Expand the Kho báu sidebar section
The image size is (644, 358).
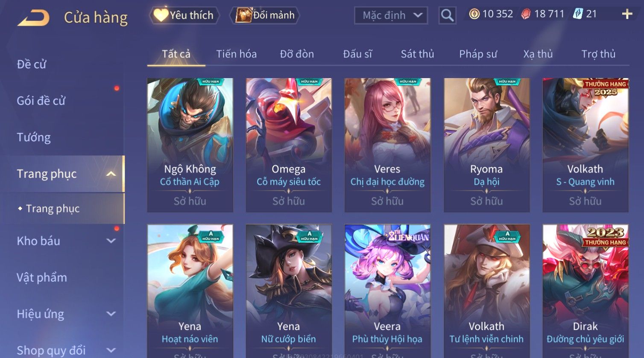(x=111, y=241)
